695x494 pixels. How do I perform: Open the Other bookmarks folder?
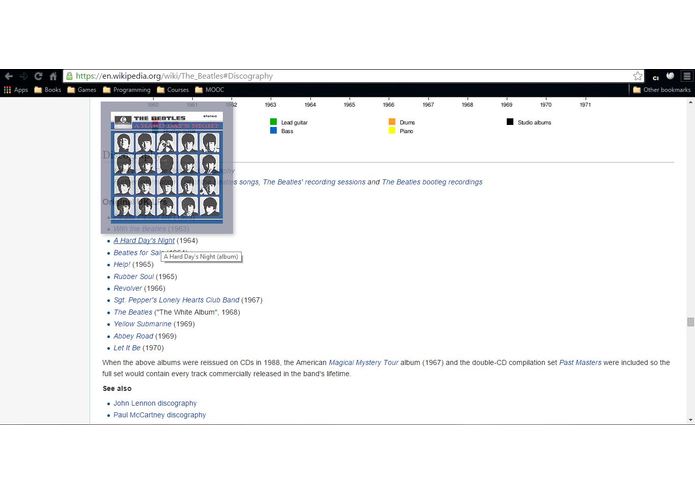[662, 90]
